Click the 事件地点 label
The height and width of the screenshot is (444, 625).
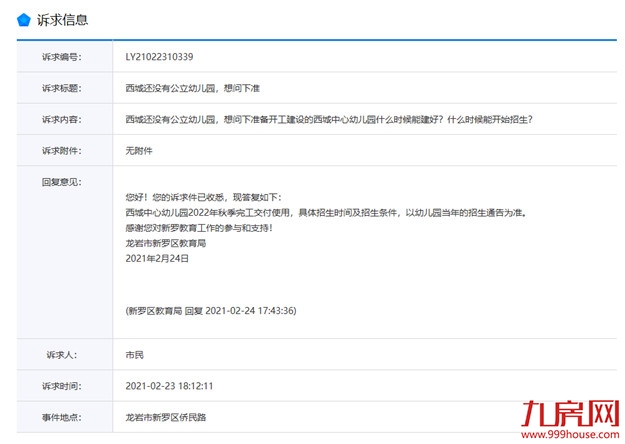coord(62,417)
